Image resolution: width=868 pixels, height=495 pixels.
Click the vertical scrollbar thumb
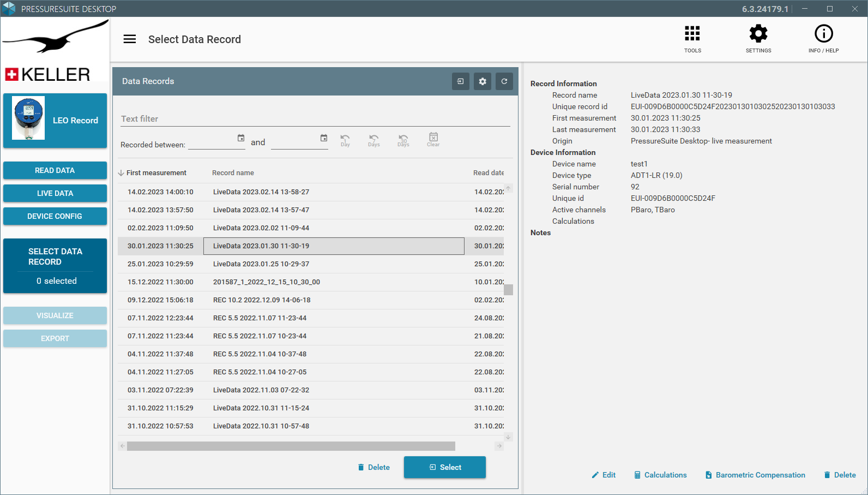click(x=508, y=289)
